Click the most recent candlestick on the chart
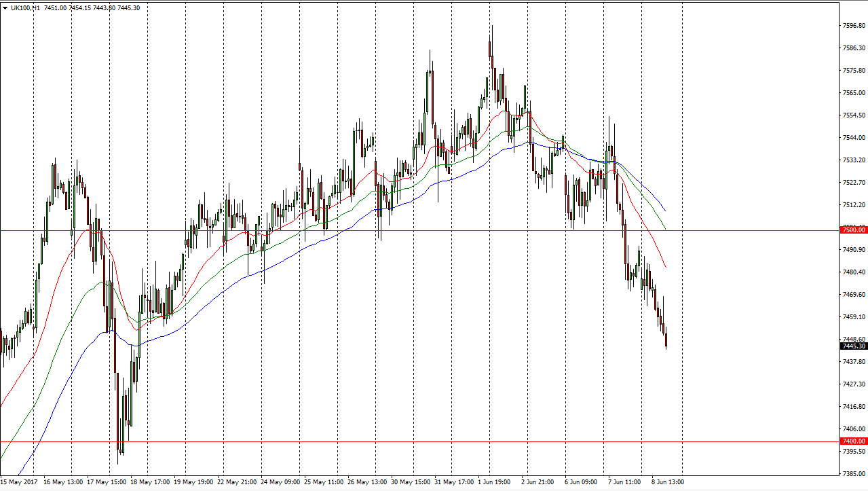Viewport: 868px width, 491px height. pos(666,340)
